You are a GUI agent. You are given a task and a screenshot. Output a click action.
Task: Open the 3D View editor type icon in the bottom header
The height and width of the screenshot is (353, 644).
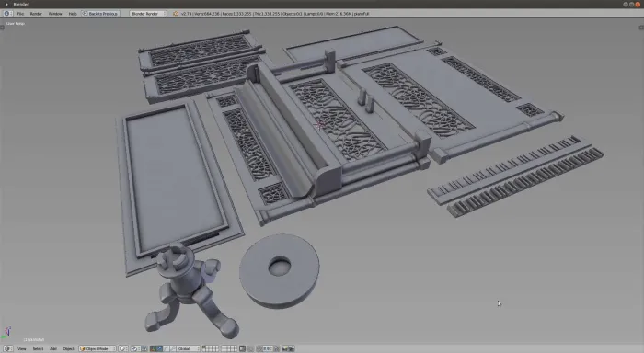click(7, 348)
